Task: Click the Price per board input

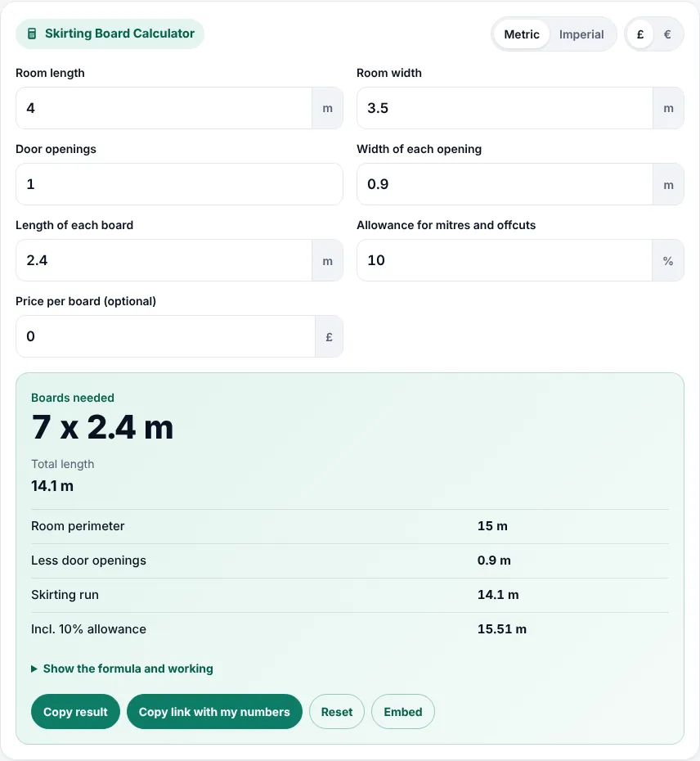Action: 165,337
